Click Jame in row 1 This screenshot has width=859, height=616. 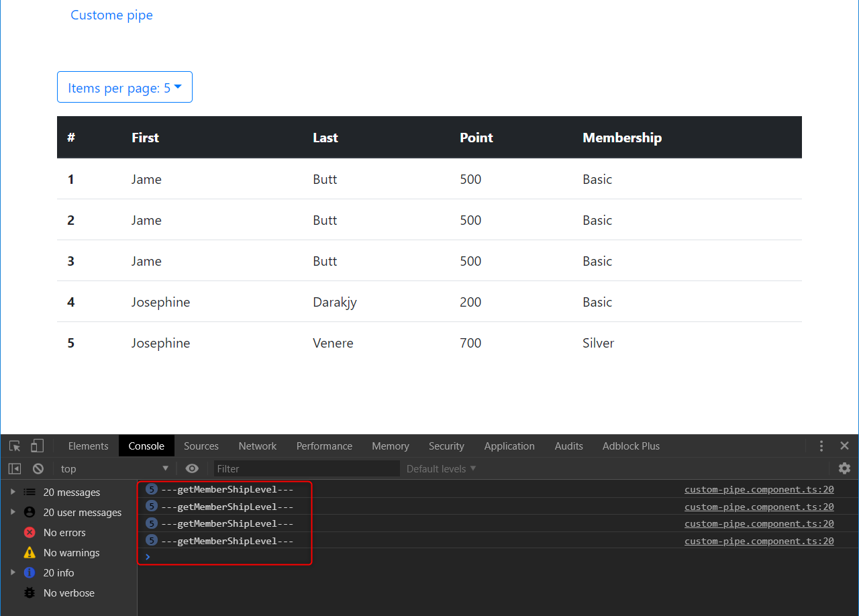146,179
